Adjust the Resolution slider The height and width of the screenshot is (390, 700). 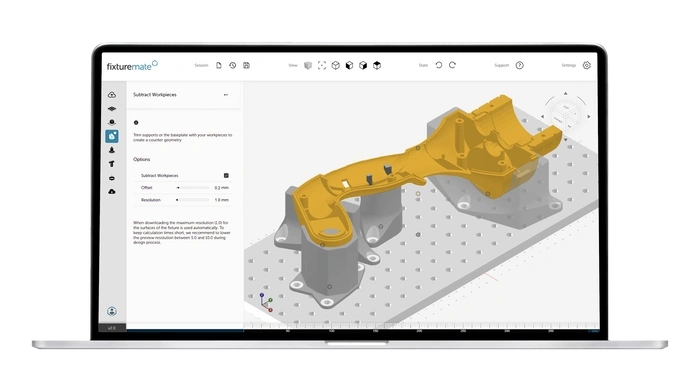192,200
